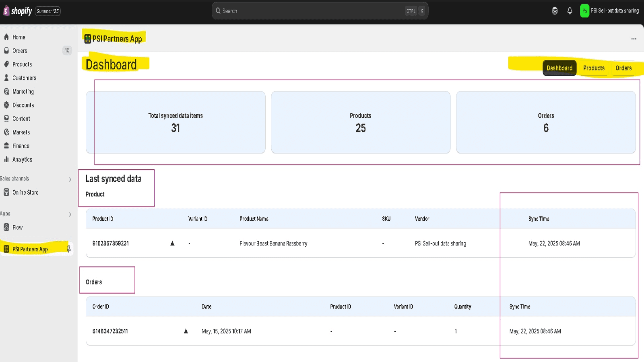The image size is (644, 362).
Task: Open the notification bell in the top bar
Action: pos(569,11)
